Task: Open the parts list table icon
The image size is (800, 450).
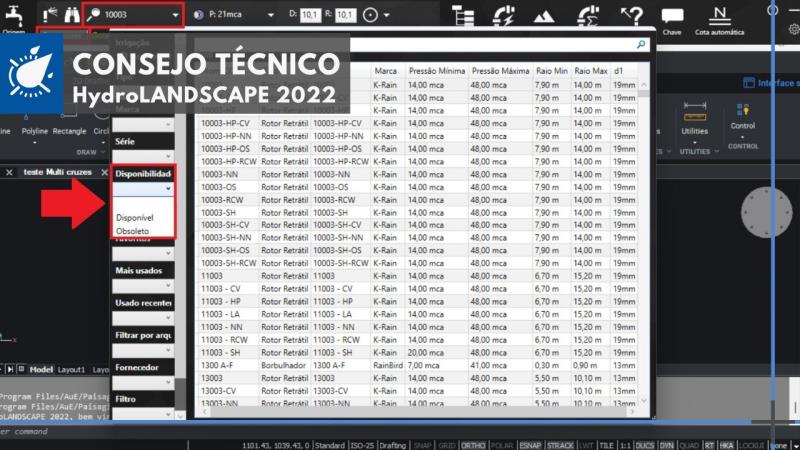Action: 463,16
